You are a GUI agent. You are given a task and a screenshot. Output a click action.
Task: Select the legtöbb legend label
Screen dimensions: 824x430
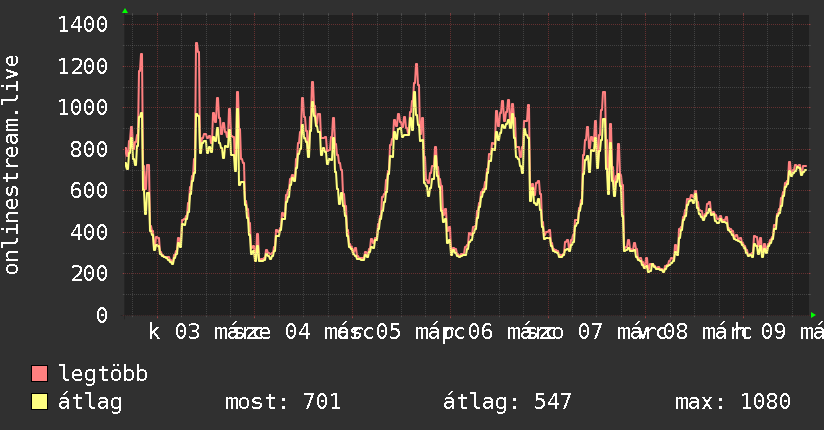pos(103,374)
